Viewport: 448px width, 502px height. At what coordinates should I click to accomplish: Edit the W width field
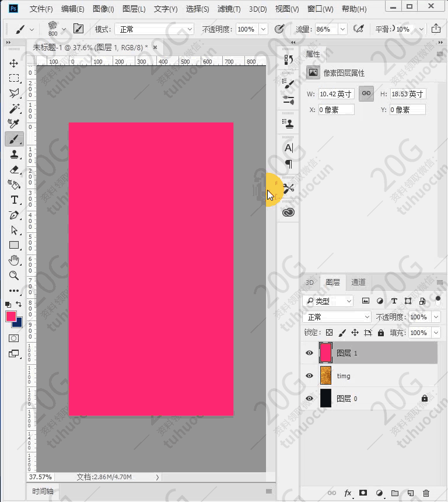click(x=336, y=94)
